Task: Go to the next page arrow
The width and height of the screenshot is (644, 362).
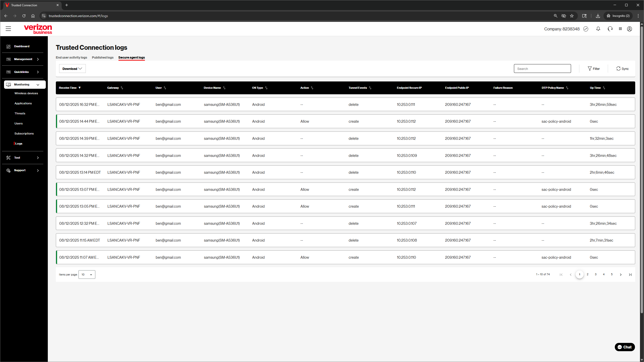Action: coord(621,275)
